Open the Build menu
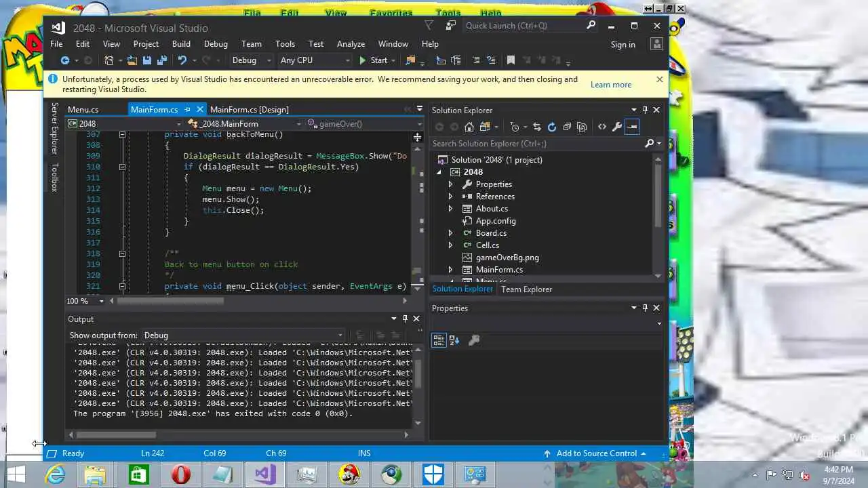 181,44
